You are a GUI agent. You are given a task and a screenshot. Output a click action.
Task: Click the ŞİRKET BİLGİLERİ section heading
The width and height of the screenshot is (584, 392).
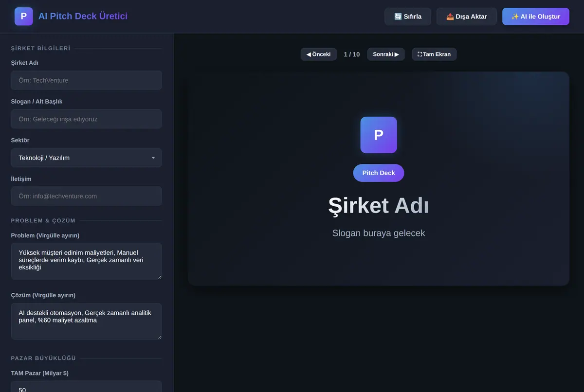41,48
